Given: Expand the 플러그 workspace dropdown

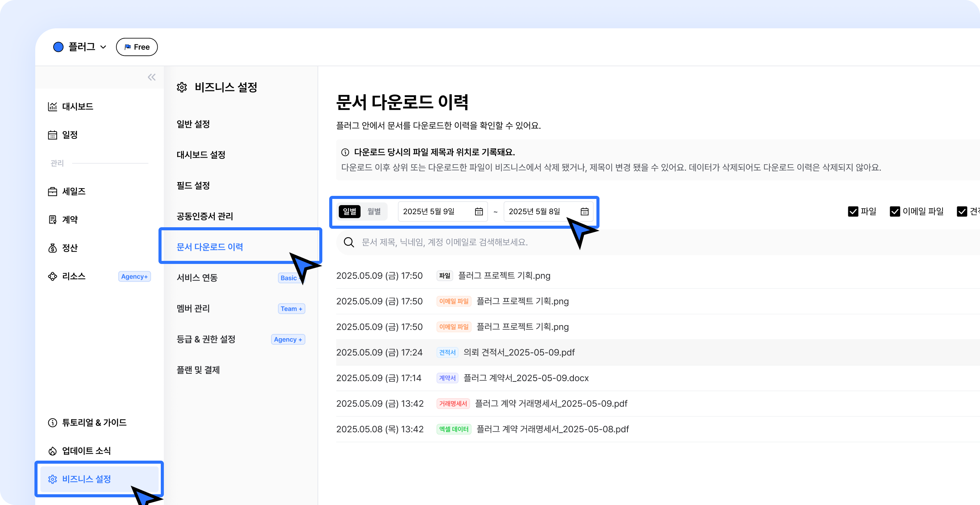Looking at the screenshot, I should pyautogui.click(x=103, y=47).
